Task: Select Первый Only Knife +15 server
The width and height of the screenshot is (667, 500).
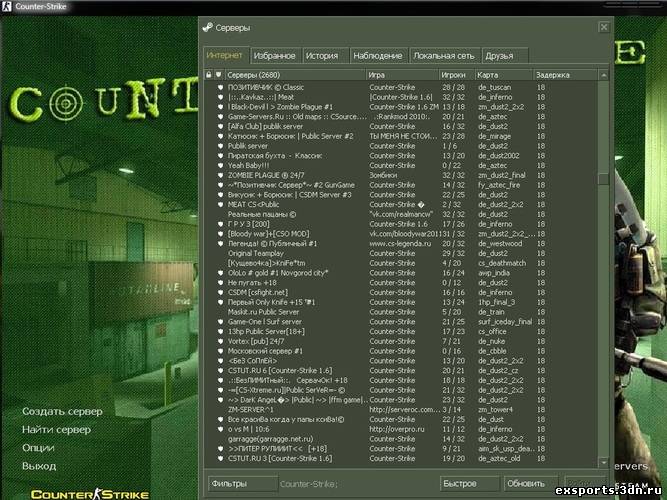Action: coord(401,302)
